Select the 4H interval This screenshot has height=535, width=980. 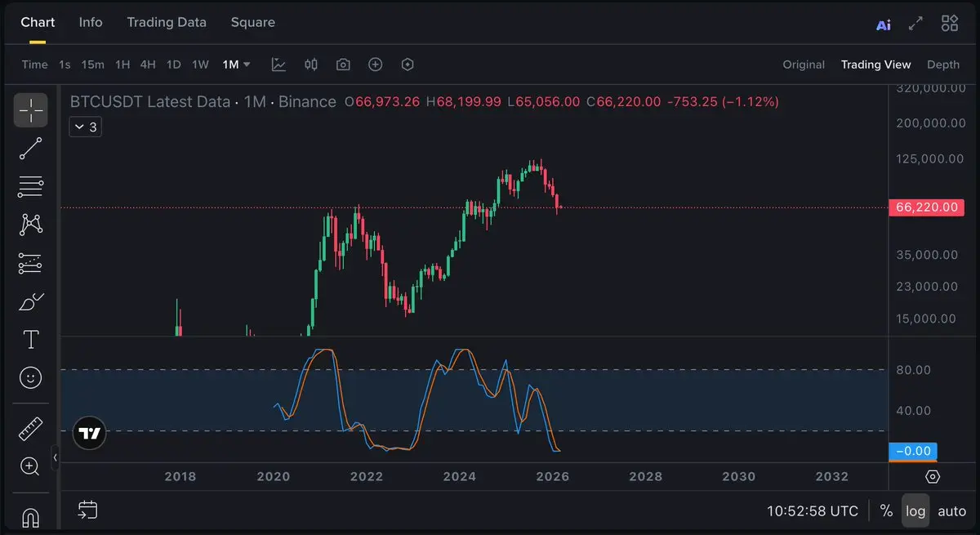click(x=148, y=65)
